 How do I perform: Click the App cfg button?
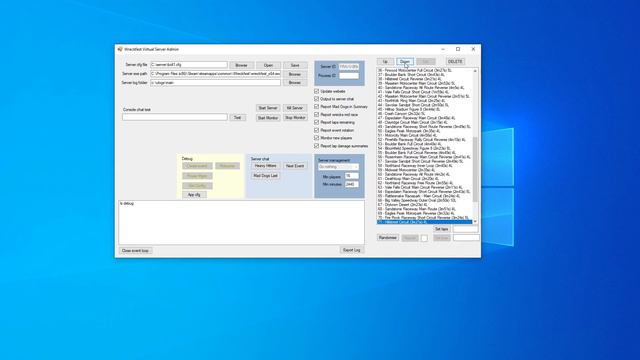click(x=194, y=195)
